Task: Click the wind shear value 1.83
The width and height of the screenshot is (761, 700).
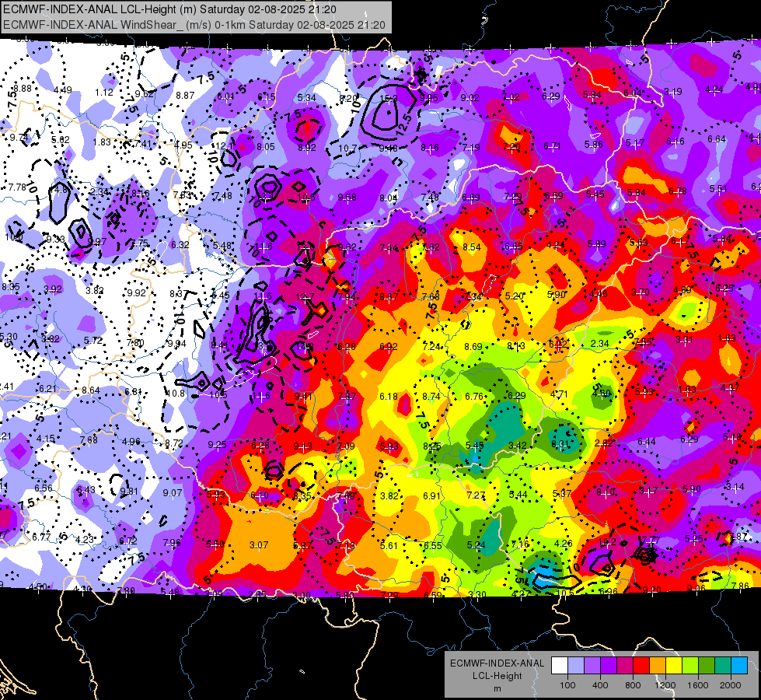Action: pyautogui.click(x=102, y=142)
